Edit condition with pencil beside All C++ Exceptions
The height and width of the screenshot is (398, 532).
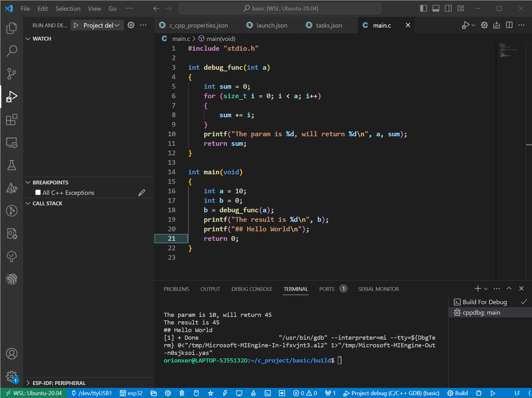[x=142, y=193]
